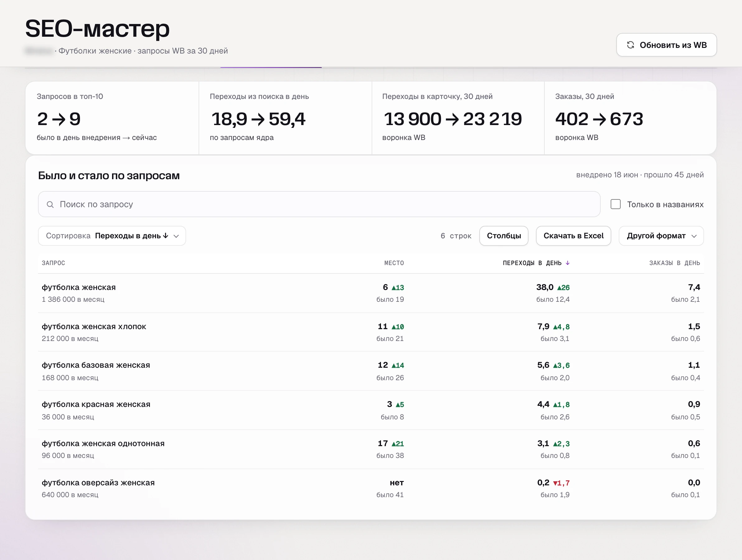742x560 pixels.
Task: Click the 6 строк row counter
Action: pos(456,236)
